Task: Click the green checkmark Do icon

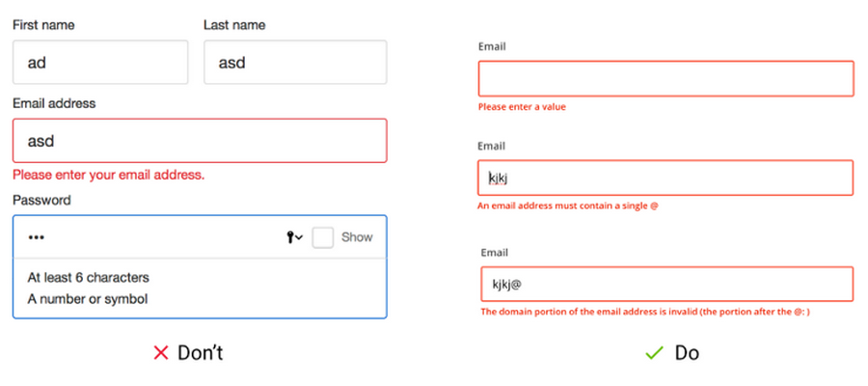Action: pyautogui.click(x=654, y=353)
